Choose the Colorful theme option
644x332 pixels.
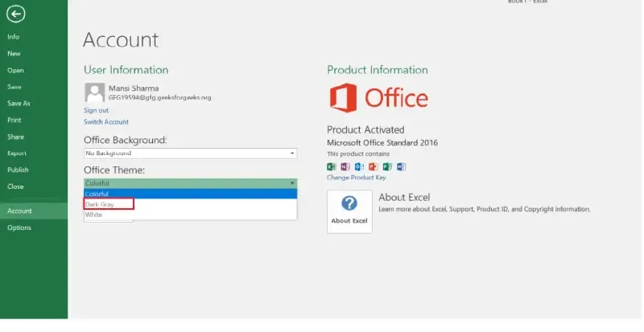tap(190, 194)
